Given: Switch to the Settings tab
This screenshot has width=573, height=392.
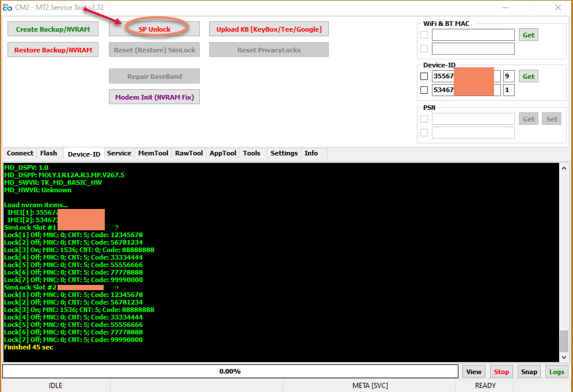Looking at the screenshot, I should pyautogui.click(x=284, y=154).
